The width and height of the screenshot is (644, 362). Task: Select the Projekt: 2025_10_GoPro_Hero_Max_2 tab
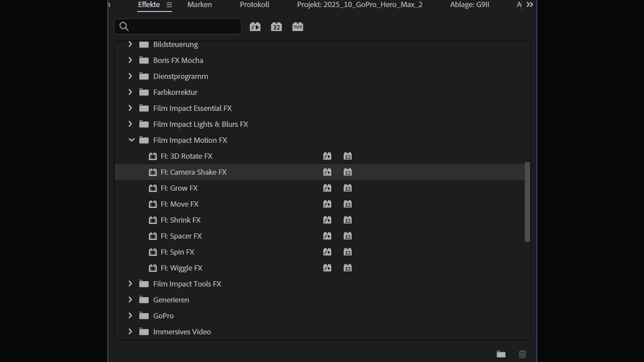click(359, 5)
